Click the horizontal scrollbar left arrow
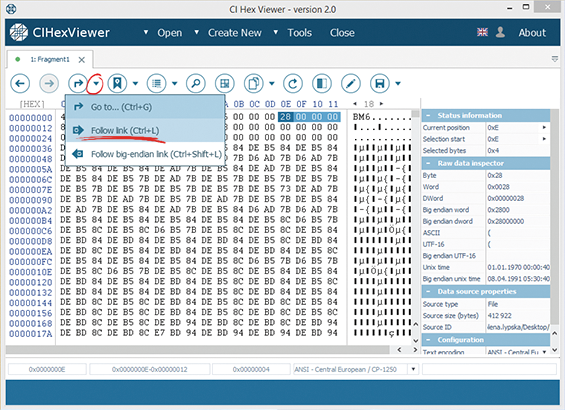Image resolution: width=565 pixels, height=410 pixels. click(x=399, y=350)
